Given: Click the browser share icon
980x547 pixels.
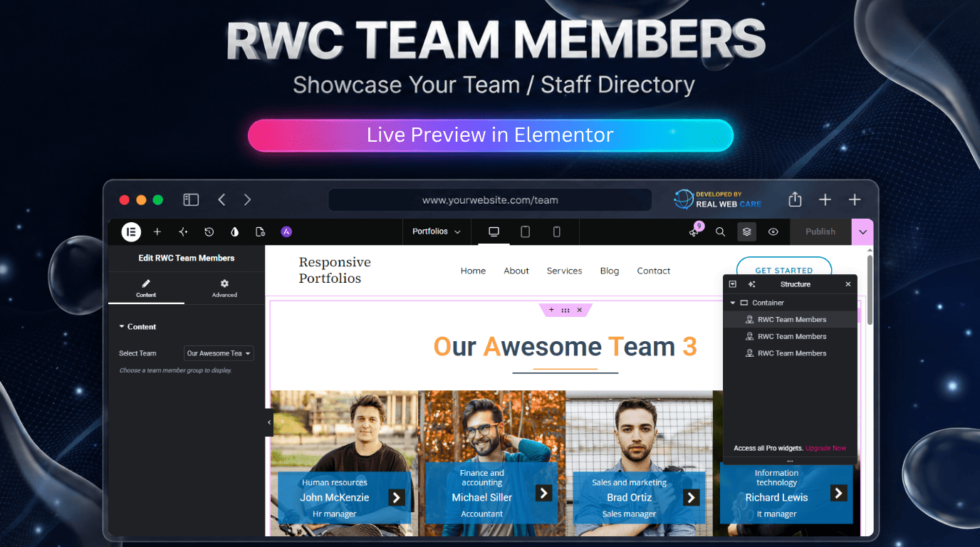Looking at the screenshot, I should [x=796, y=200].
